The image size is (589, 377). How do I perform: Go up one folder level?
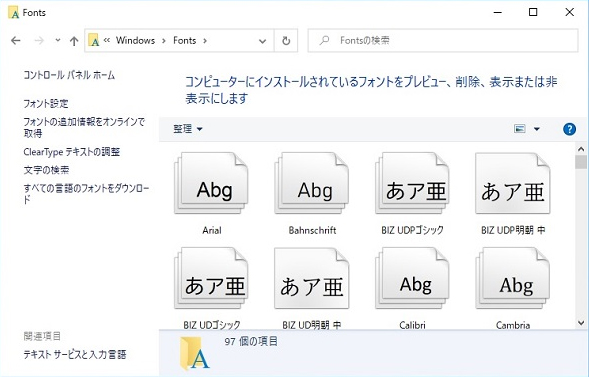click(74, 41)
